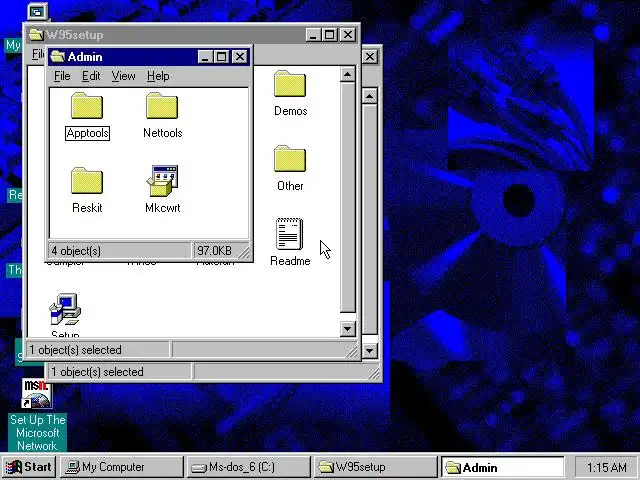Maximize the W95setup window
The height and width of the screenshot is (480, 640).
click(329, 35)
